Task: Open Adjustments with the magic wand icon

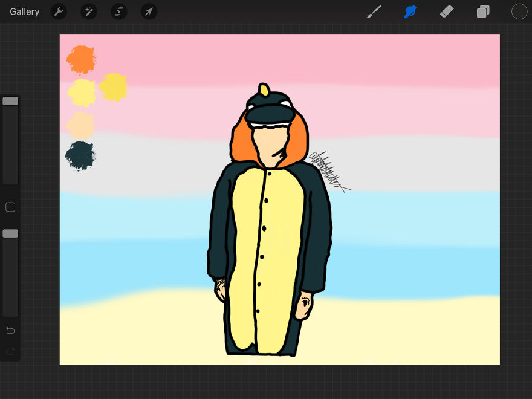Action: tap(89, 11)
